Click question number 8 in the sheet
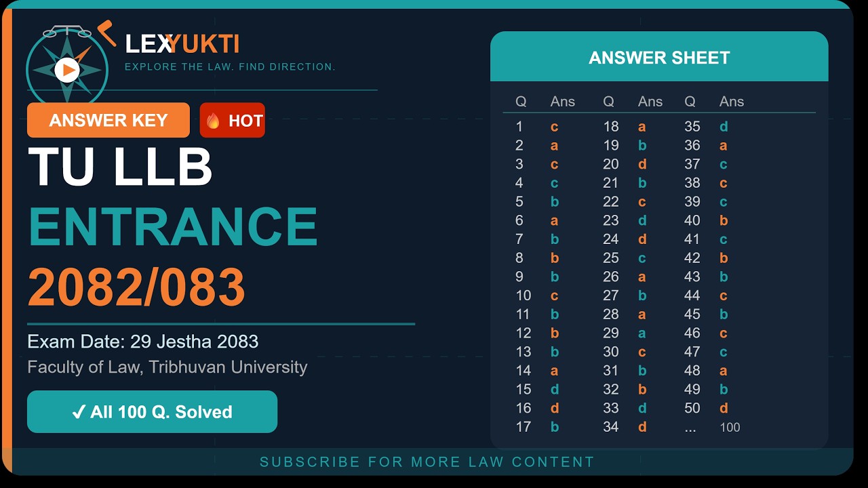The width and height of the screenshot is (868, 488). (519, 258)
